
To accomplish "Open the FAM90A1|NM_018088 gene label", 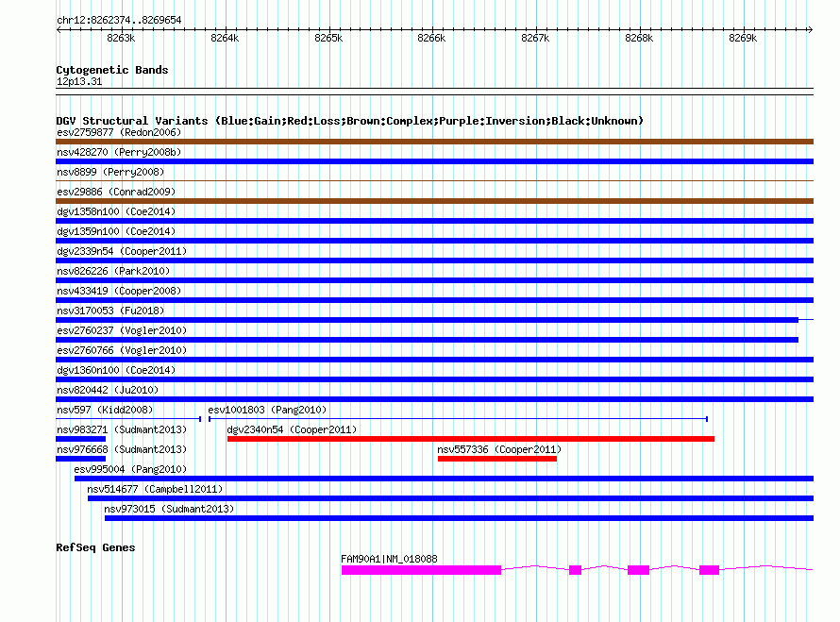I will point(389,559).
